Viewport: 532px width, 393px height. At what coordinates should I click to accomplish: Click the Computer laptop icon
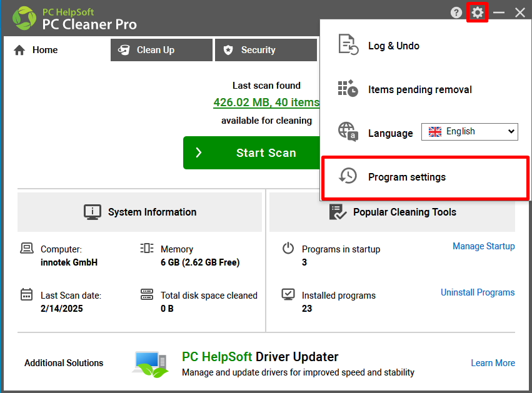click(26, 248)
